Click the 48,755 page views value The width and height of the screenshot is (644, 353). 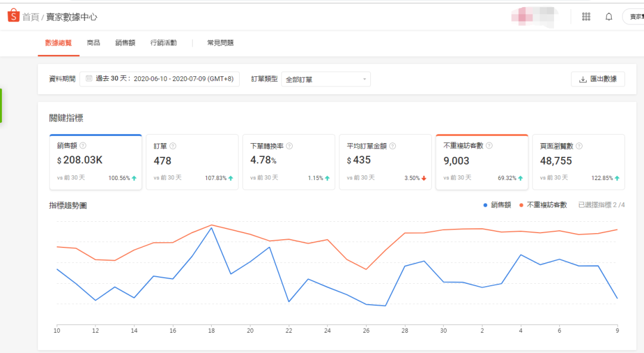coord(556,160)
